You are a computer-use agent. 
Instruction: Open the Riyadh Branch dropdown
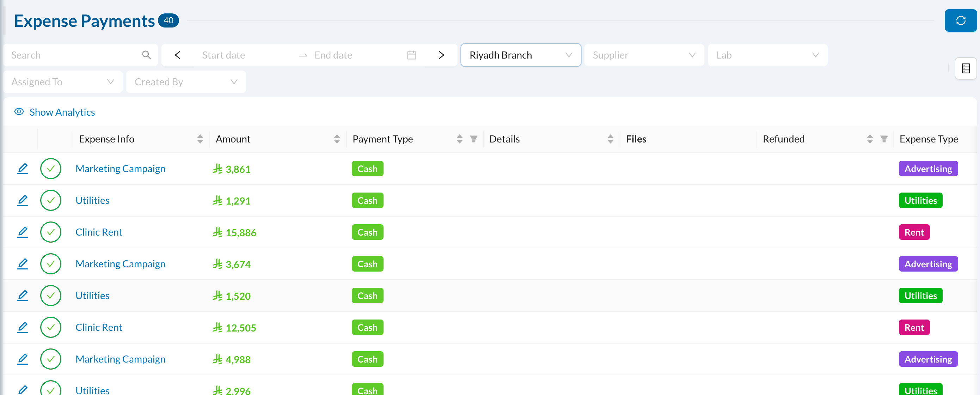pyautogui.click(x=520, y=55)
